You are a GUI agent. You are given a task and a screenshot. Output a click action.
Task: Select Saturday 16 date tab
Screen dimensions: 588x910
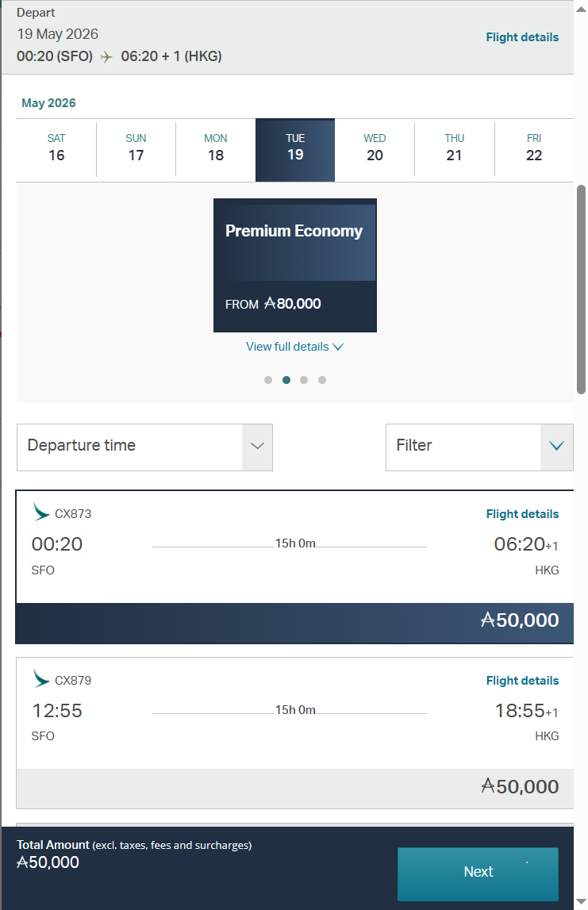tap(56, 148)
